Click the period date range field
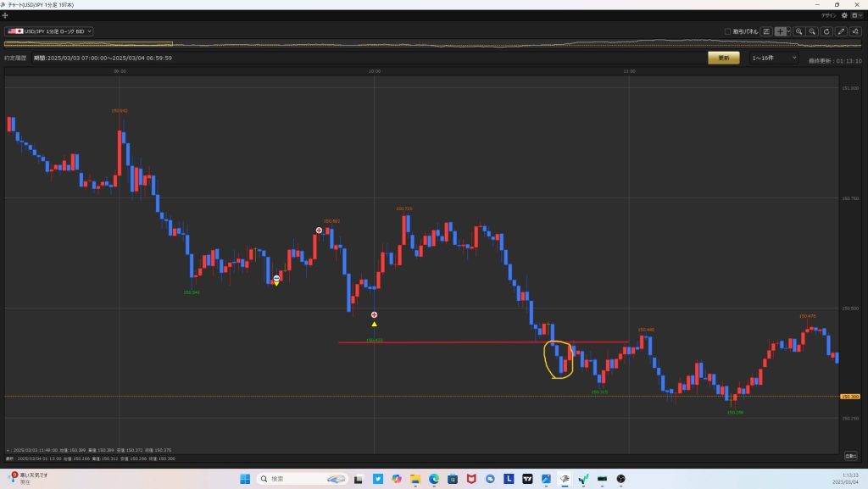The width and height of the screenshot is (868, 489). [x=102, y=58]
